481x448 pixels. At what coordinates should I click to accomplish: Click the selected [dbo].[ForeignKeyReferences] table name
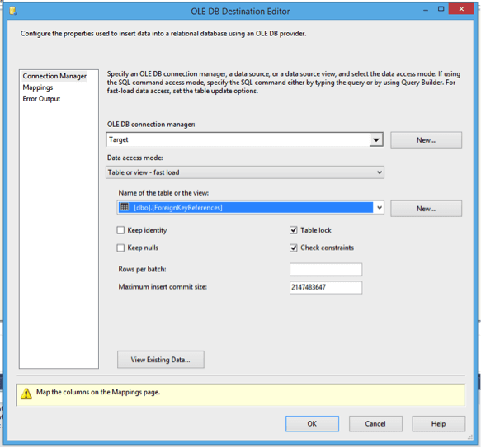coord(178,208)
